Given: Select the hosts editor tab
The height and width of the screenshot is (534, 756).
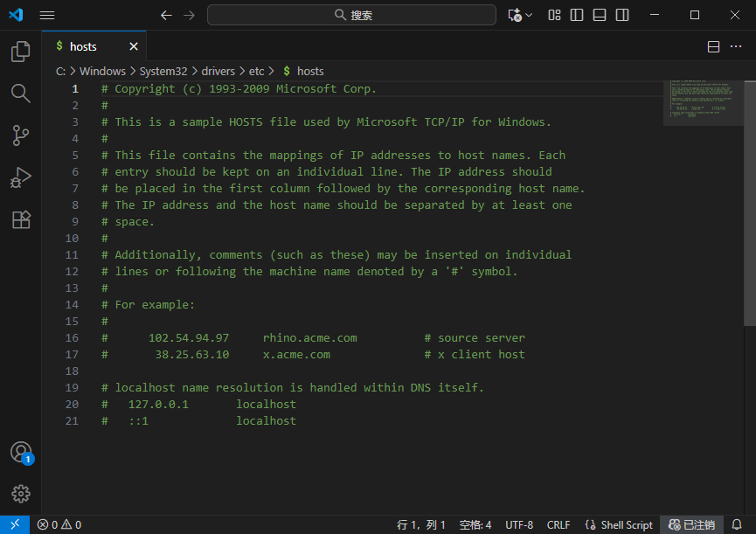Looking at the screenshot, I should pos(84,46).
